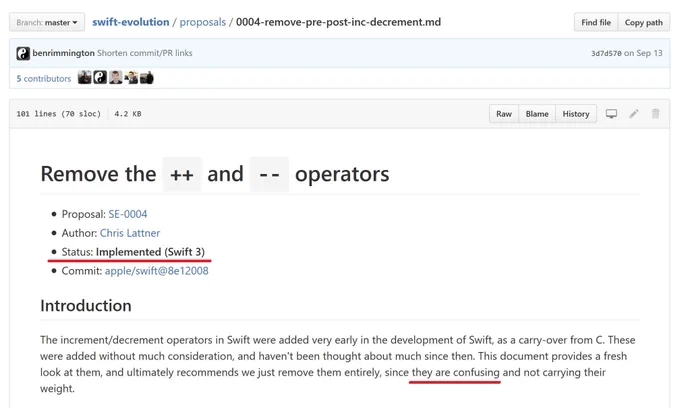The width and height of the screenshot is (680, 408).
Task: Click the 'Implemented (Swift 3)' status text
Action: [x=150, y=252]
